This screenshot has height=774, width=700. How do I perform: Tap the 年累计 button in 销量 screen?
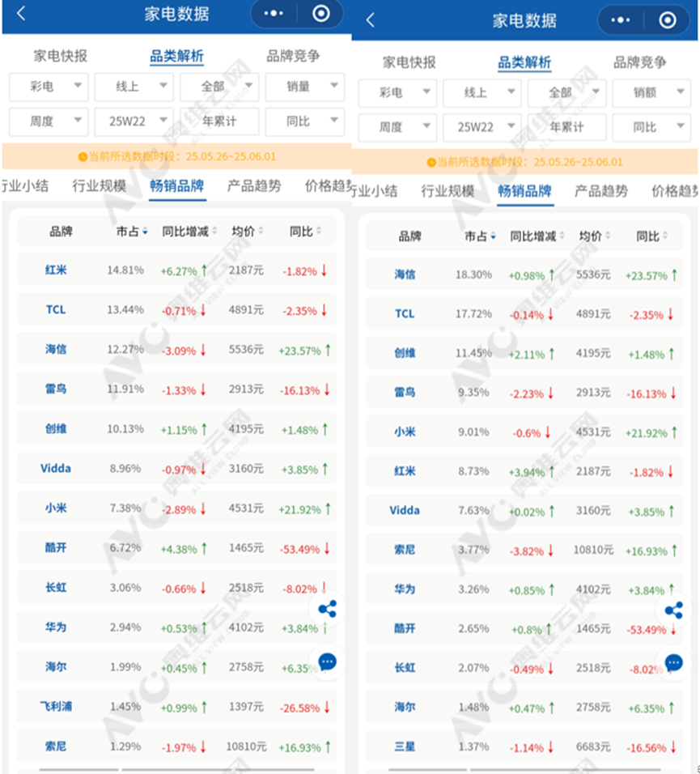[219, 121]
